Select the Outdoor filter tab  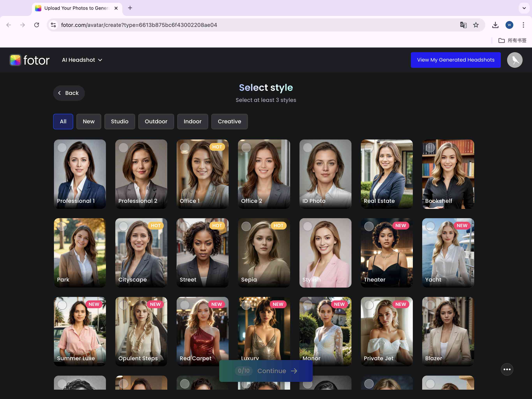(156, 122)
